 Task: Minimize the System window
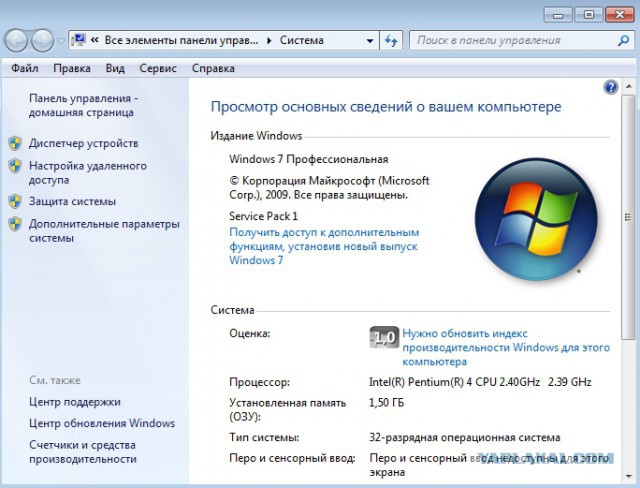[x=558, y=15]
